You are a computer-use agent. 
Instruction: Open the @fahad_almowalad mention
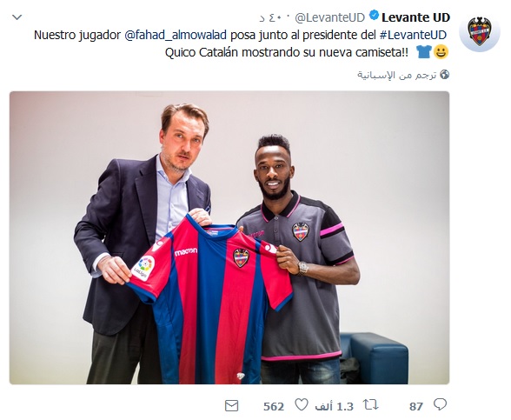(176, 35)
